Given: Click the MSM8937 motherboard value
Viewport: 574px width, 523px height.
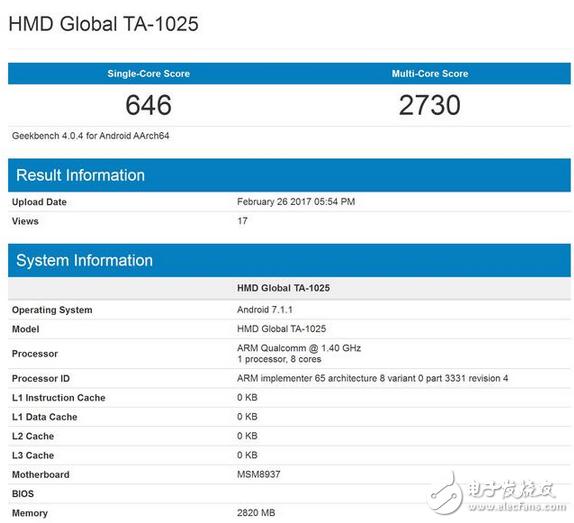Looking at the screenshot, I should pos(258,474).
